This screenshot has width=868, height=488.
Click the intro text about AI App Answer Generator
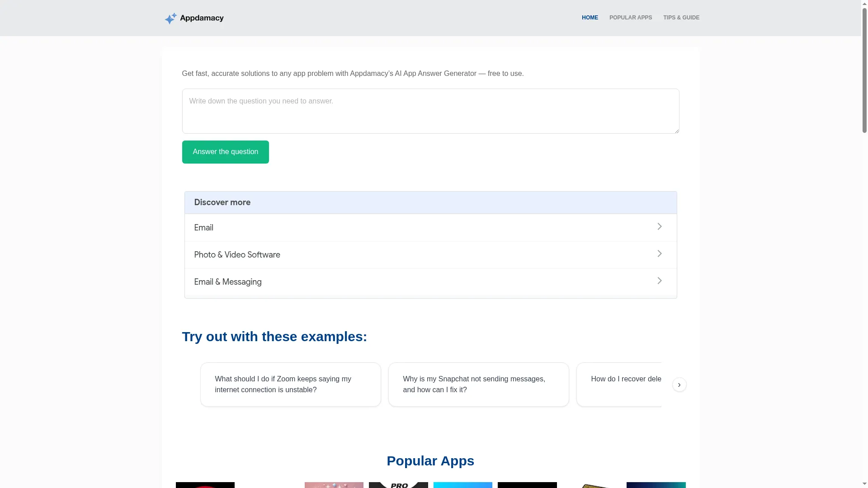click(353, 74)
